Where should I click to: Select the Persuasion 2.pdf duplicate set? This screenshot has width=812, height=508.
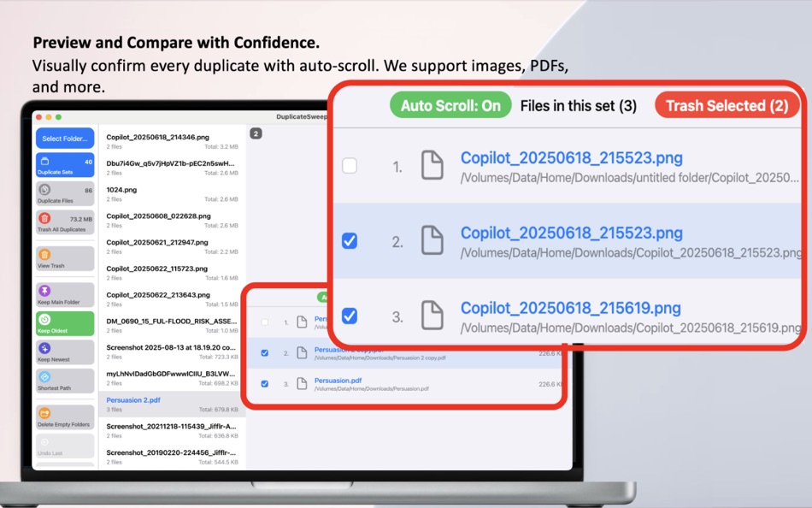click(172, 405)
